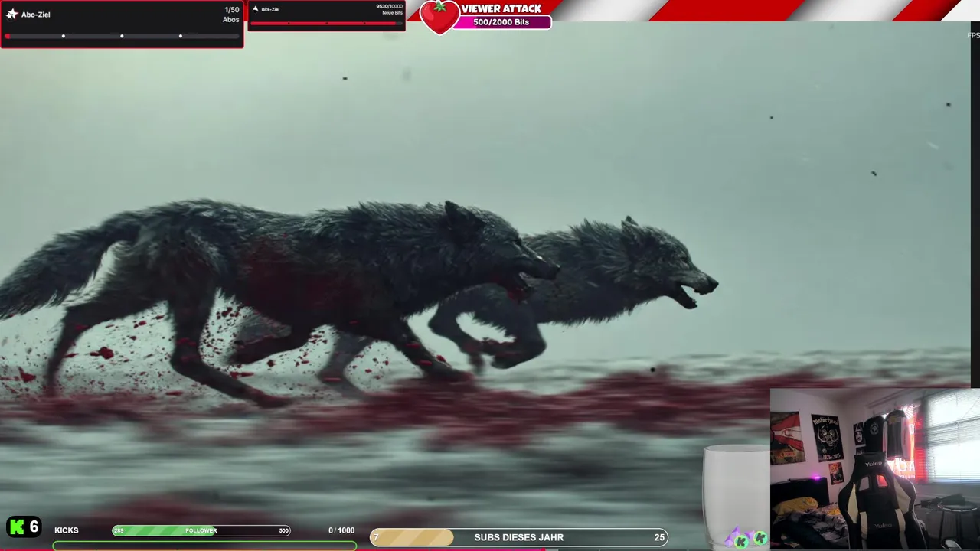Click the 500/2000 Bits banner

(501, 22)
